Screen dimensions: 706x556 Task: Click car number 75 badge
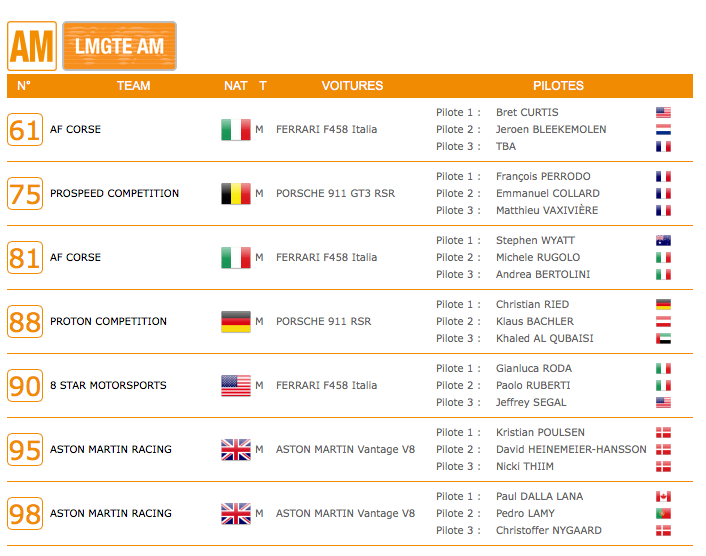pos(25,194)
